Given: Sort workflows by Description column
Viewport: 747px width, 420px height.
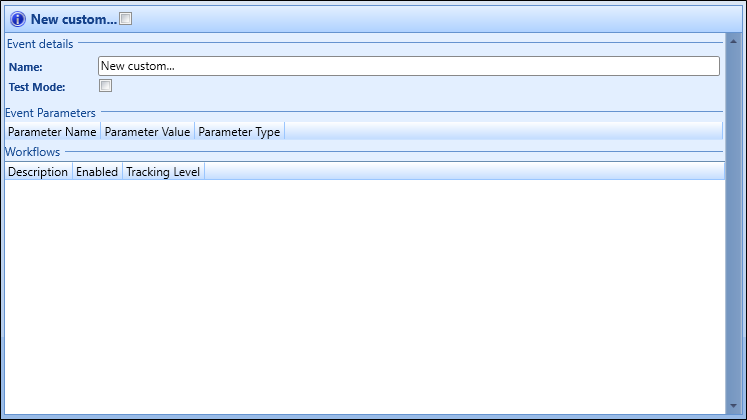Looking at the screenshot, I should (38, 172).
